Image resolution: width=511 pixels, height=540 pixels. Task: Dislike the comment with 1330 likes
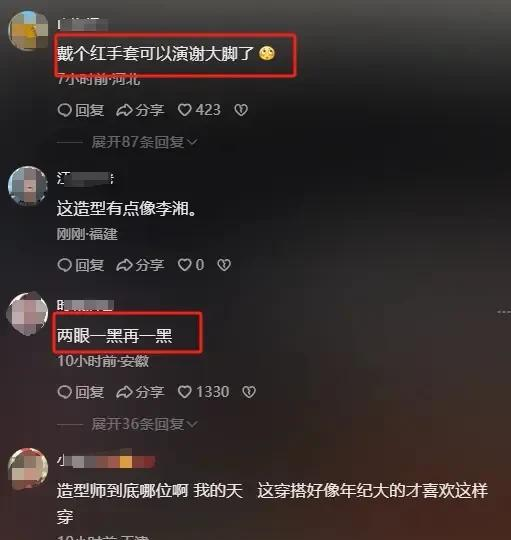point(249,392)
